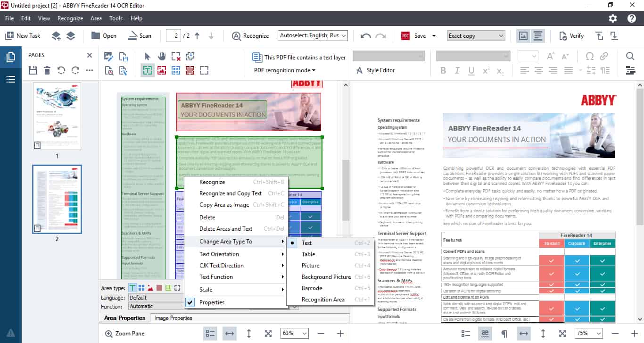This screenshot has width=644, height=343.
Task: Select the draw Picture area tool
Action: point(162,71)
